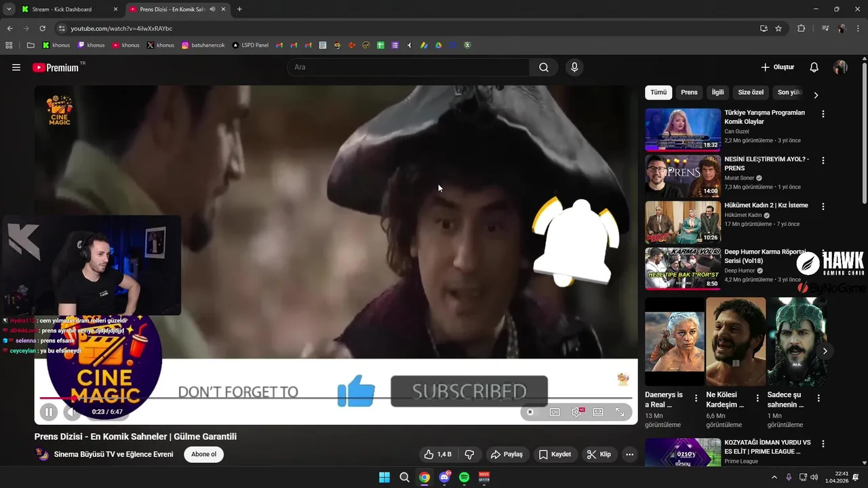Viewport: 868px width, 488px height.
Task: Open the tab search dropdown
Action: tap(9, 9)
